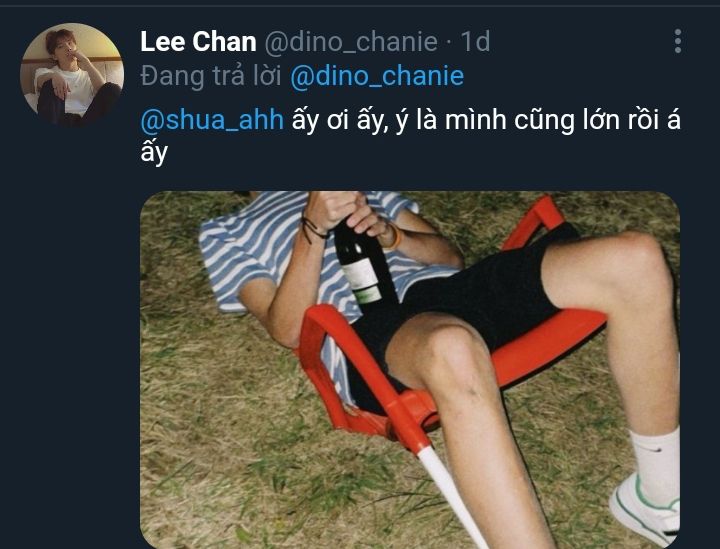Open the tweet's three-dot more options menu

678,41
